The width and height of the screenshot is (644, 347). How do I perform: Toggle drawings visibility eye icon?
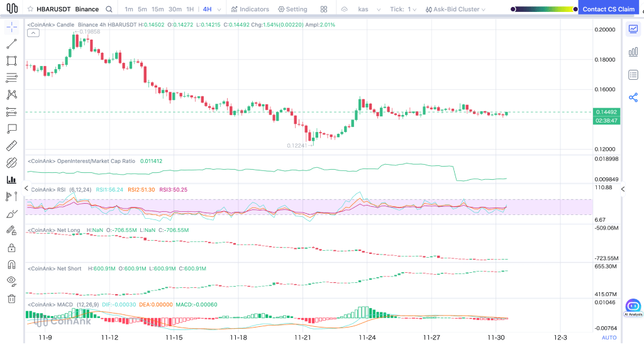[11, 281]
